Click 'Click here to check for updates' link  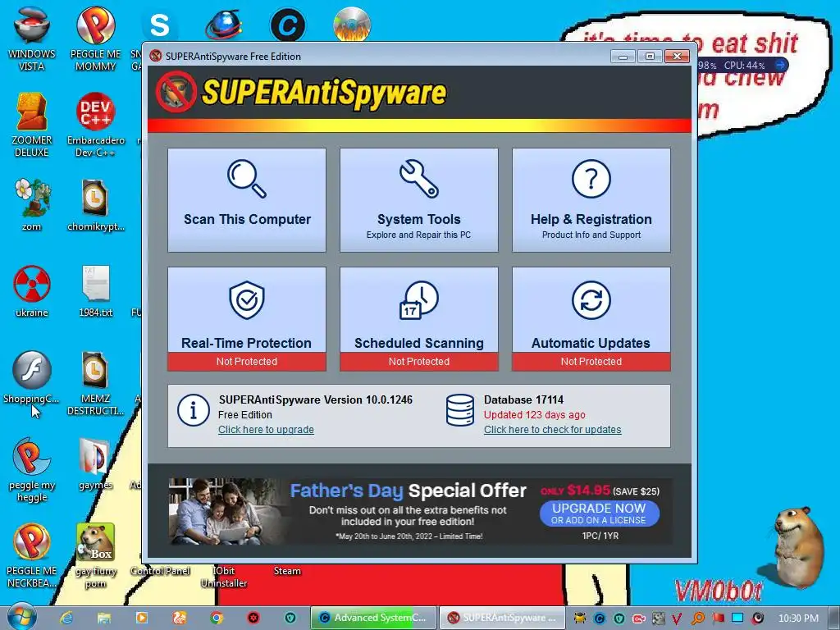552,430
